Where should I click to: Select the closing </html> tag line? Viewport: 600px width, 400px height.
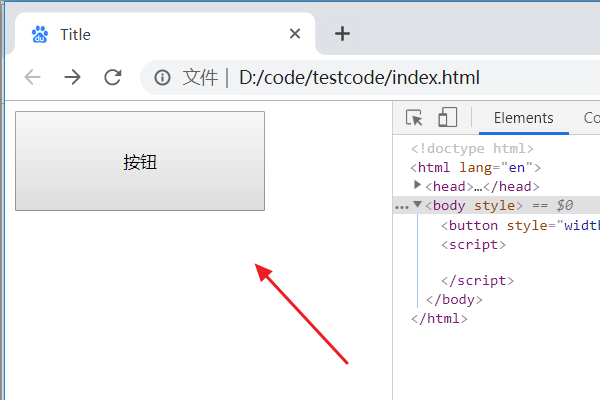439,318
